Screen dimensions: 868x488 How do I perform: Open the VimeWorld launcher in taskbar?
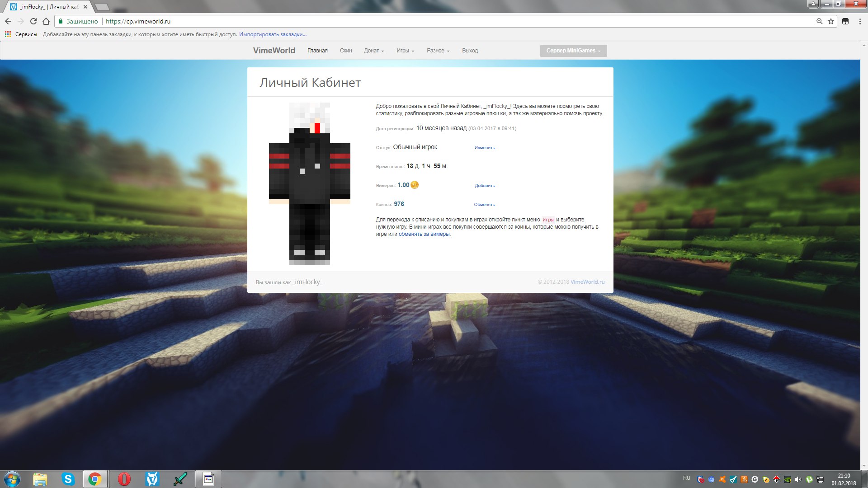(x=152, y=479)
